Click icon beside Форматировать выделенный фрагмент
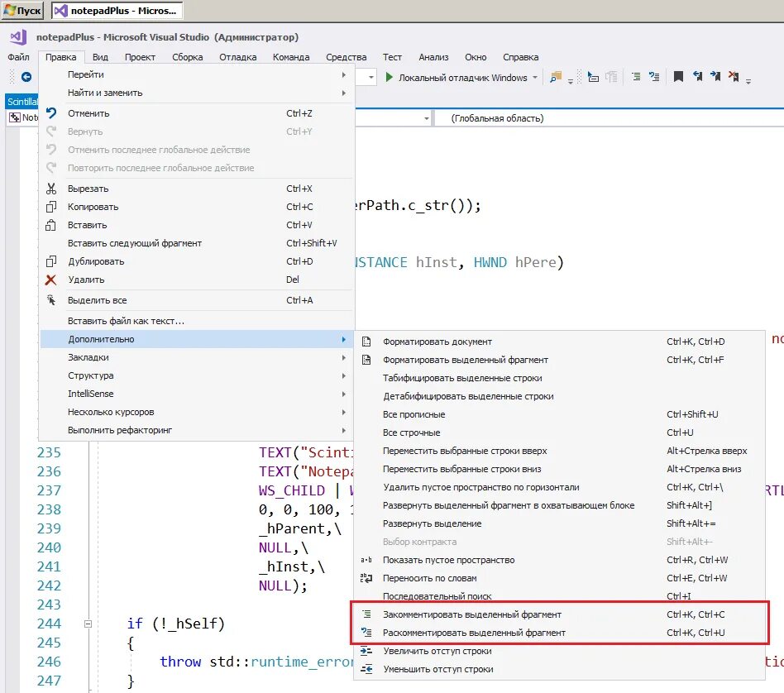The height and width of the screenshot is (693, 784). [366, 360]
